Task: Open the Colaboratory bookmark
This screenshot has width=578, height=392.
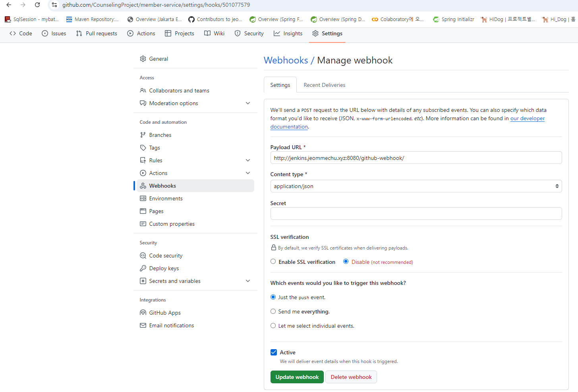Action: [x=398, y=19]
